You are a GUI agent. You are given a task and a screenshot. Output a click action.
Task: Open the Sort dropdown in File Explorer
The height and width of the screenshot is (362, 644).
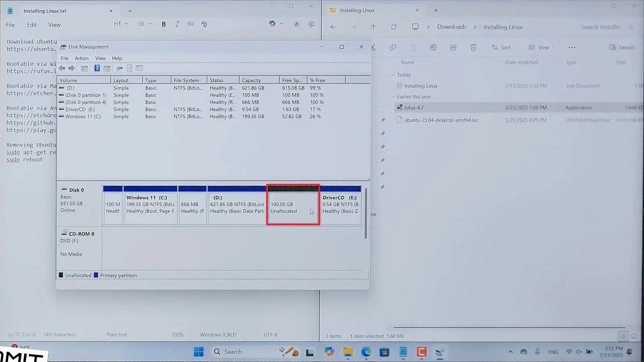(503, 48)
